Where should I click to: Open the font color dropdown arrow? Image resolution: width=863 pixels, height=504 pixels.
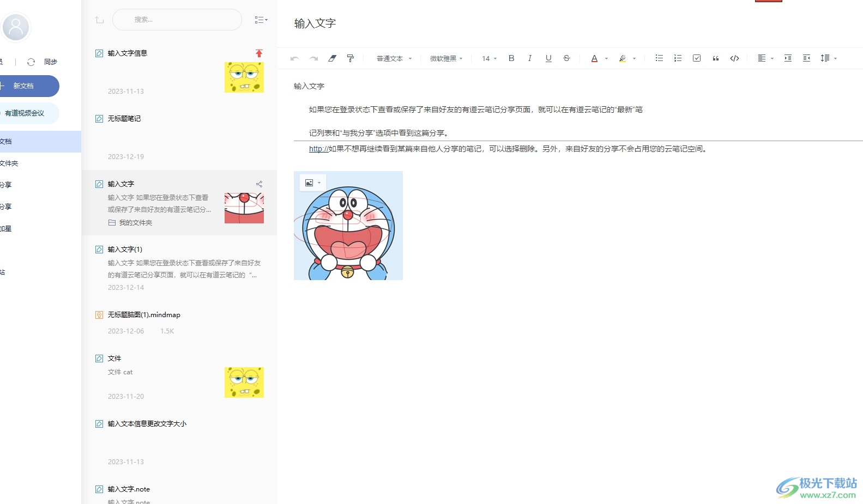pos(606,59)
